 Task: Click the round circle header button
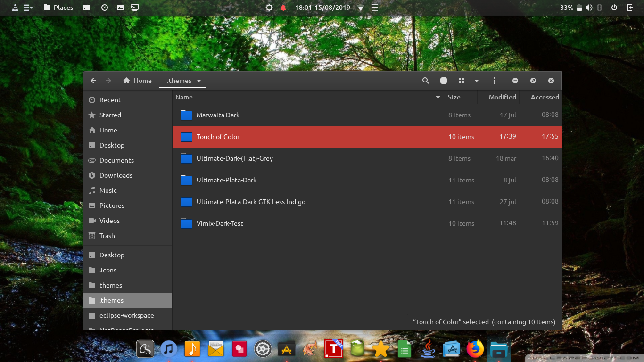[444, 81]
